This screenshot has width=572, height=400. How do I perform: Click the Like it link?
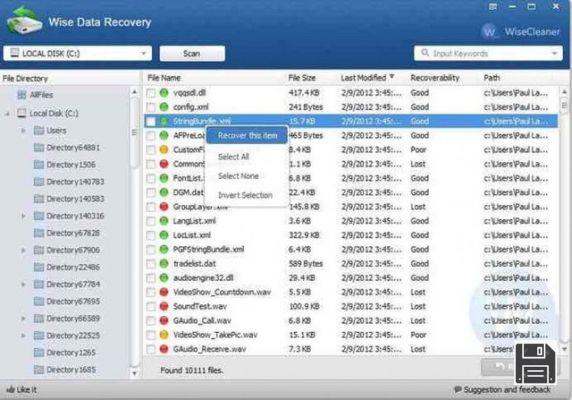click(22, 389)
